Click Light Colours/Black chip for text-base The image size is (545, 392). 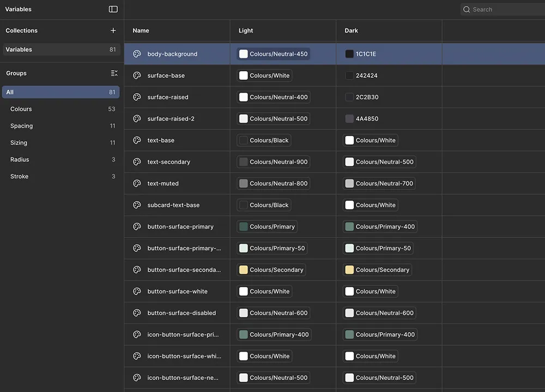pyautogui.click(x=264, y=140)
